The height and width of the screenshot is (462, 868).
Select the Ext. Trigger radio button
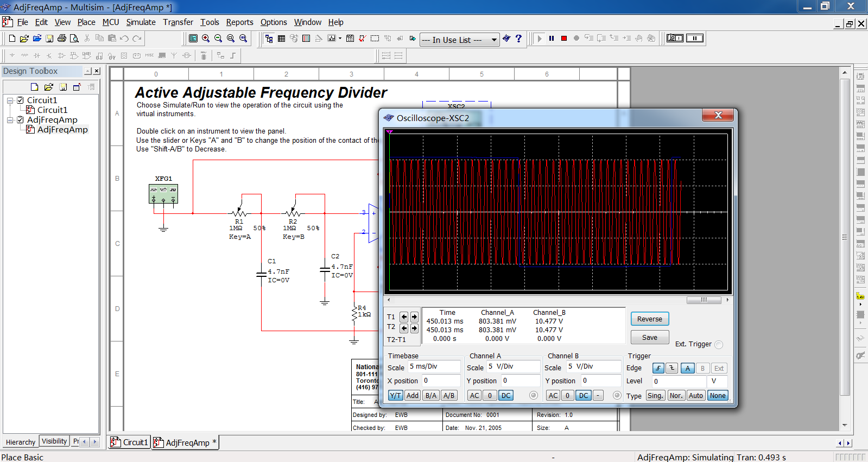click(719, 344)
